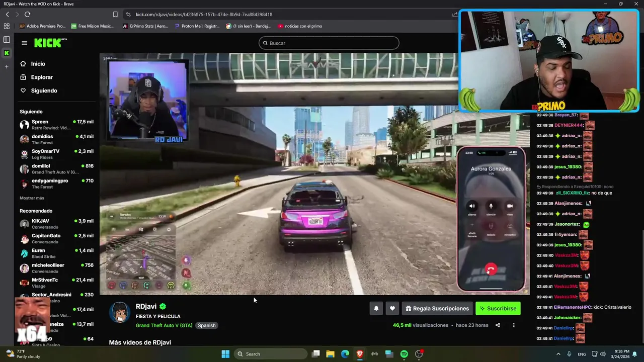Open Microsoft Edge from the taskbar
The width and height of the screenshot is (644, 362).
coord(345,354)
